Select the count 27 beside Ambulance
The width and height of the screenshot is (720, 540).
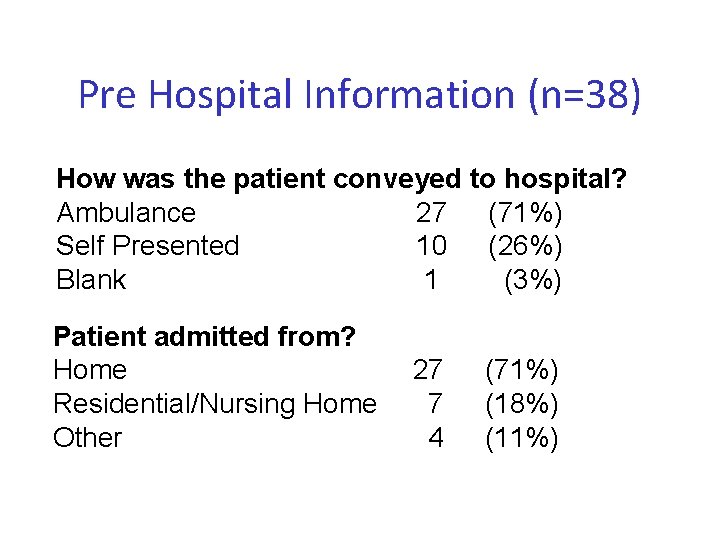point(430,212)
